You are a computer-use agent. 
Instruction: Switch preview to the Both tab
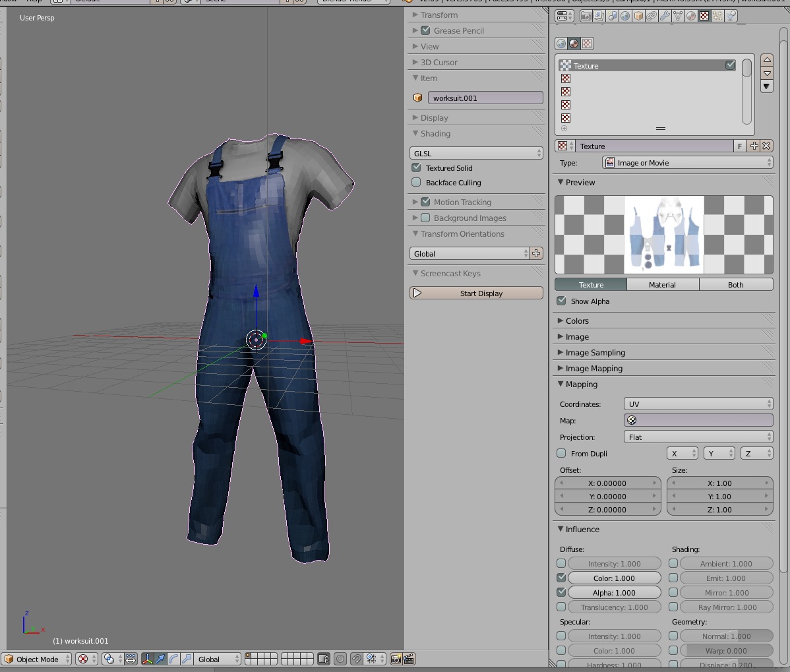point(736,285)
